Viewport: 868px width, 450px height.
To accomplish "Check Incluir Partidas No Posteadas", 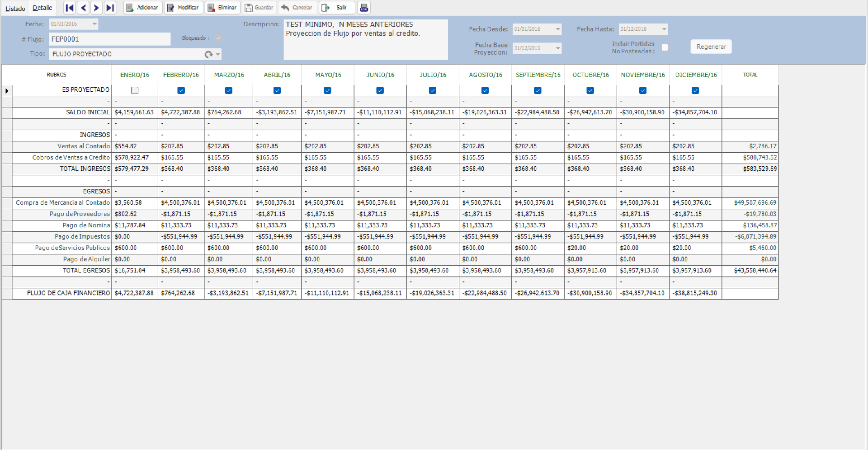I will (665, 47).
